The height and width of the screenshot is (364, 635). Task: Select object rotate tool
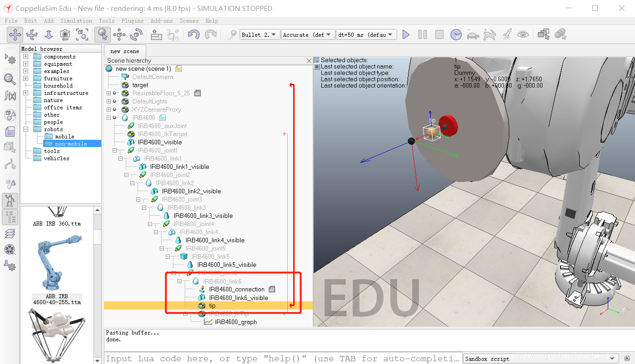point(136,34)
